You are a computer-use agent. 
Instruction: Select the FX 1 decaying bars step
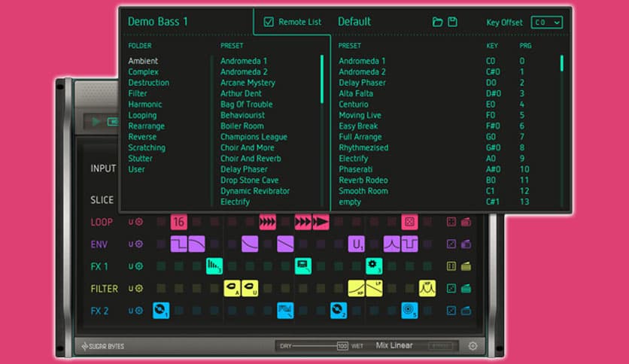tap(214, 265)
